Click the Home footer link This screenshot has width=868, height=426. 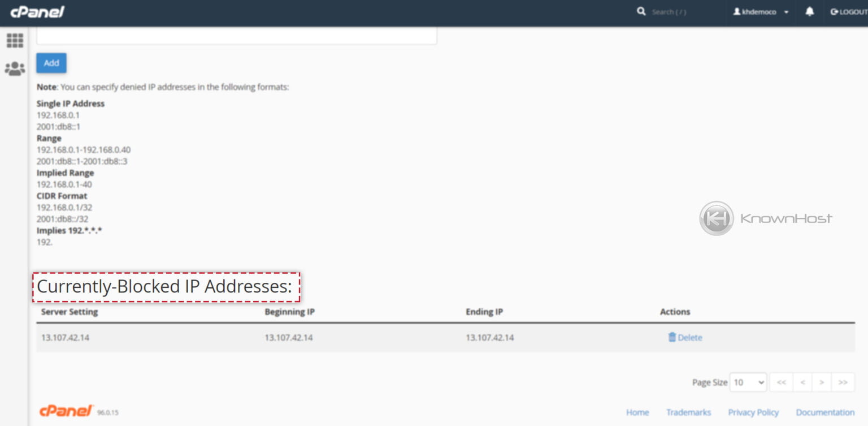coord(637,412)
